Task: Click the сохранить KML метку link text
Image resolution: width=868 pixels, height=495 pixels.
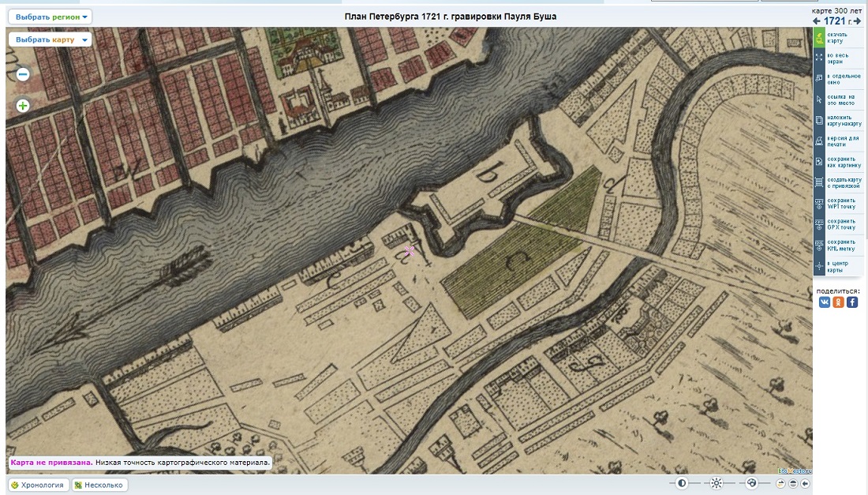Action: click(841, 246)
